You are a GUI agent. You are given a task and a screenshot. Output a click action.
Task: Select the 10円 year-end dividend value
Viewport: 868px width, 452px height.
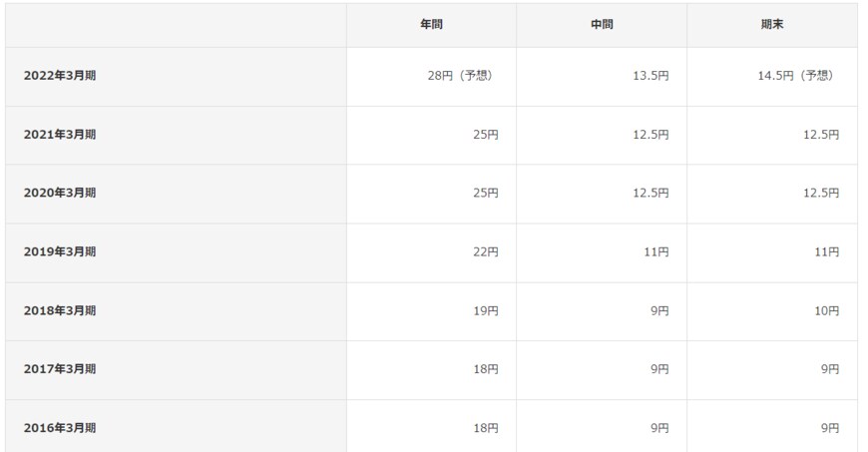coord(827,311)
